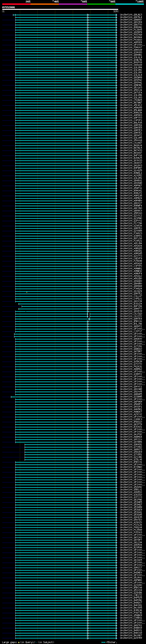The height and width of the screenshot is (644, 146).
Task: Click hit UniRef100_P93769
Action: [x=131, y=35]
